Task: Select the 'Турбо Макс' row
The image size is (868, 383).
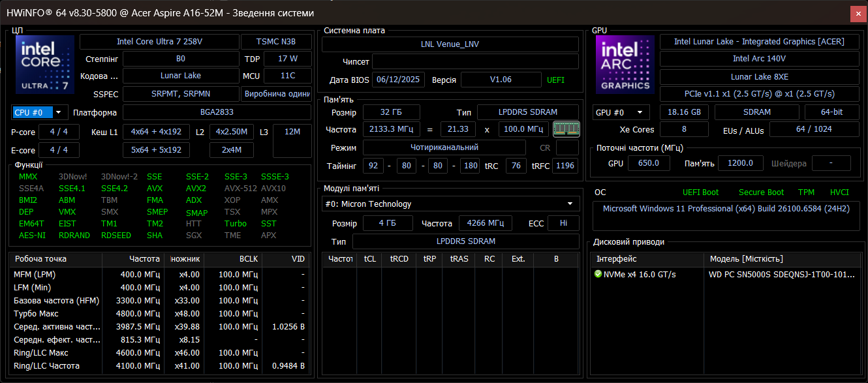Action: [x=159, y=313]
